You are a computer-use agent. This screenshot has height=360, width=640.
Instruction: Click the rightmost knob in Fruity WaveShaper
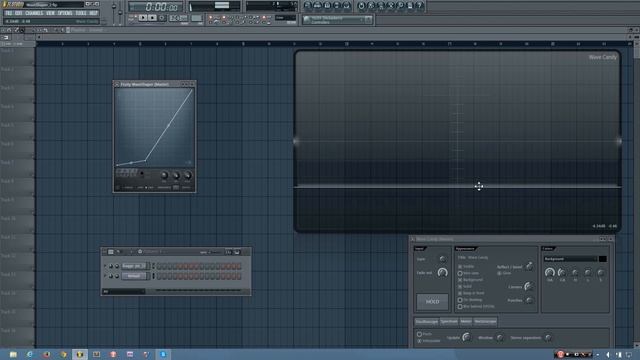point(187,176)
